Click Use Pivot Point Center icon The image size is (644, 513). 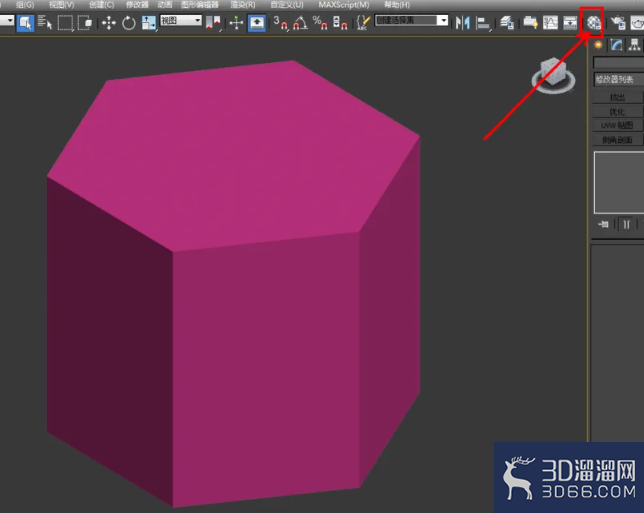click(213, 23)
